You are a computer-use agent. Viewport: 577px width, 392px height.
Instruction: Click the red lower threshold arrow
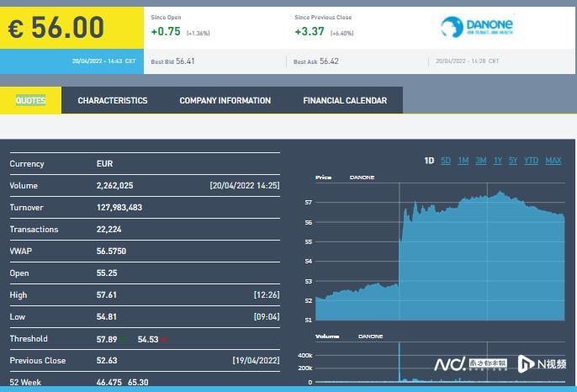pyautogui.click(x=164, y=339)
